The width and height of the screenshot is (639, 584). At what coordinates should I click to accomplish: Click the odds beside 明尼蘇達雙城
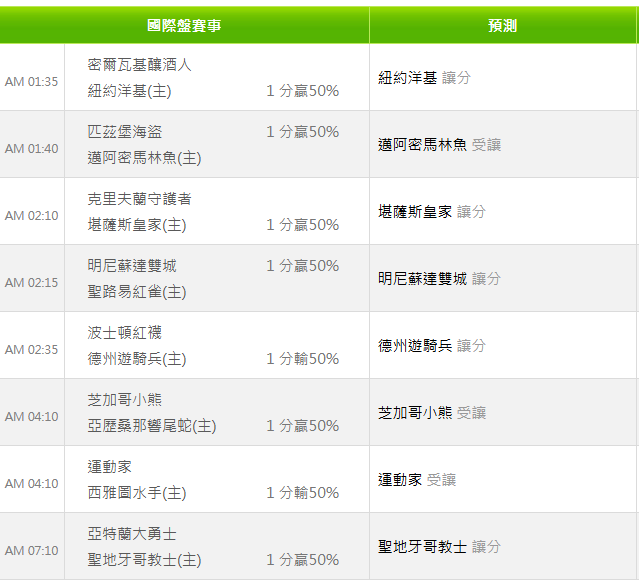click(x=302, y=265)
